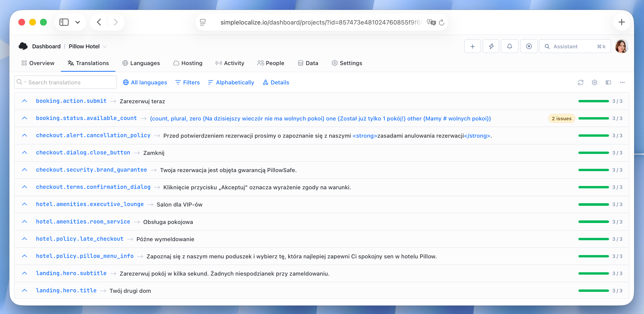644x314 pixels.
Task: Collapse the booking.action.submit row
Action: (x=25, y=101)
